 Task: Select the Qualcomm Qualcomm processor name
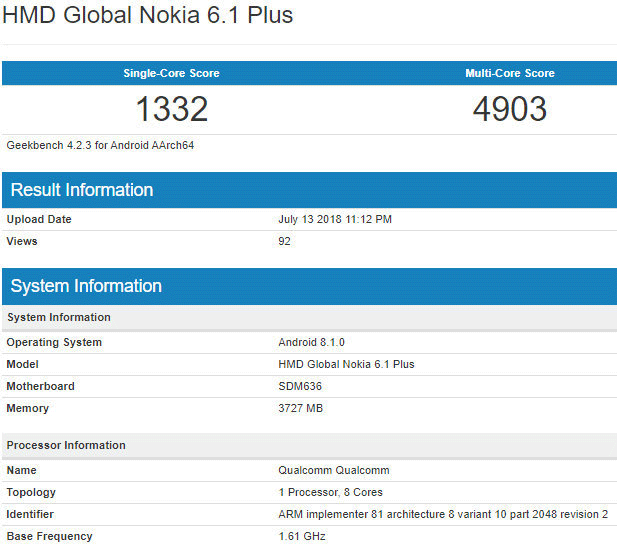click(x=333, y=470)
